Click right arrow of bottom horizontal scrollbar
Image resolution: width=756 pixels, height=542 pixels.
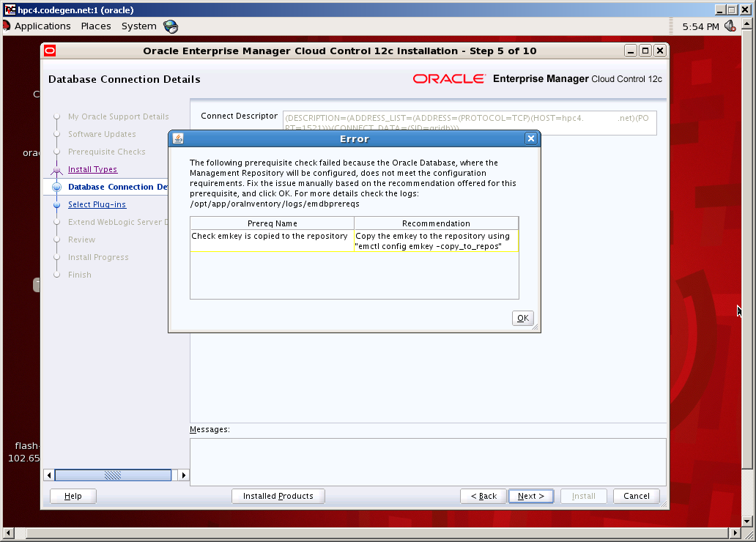pos(182,475)
